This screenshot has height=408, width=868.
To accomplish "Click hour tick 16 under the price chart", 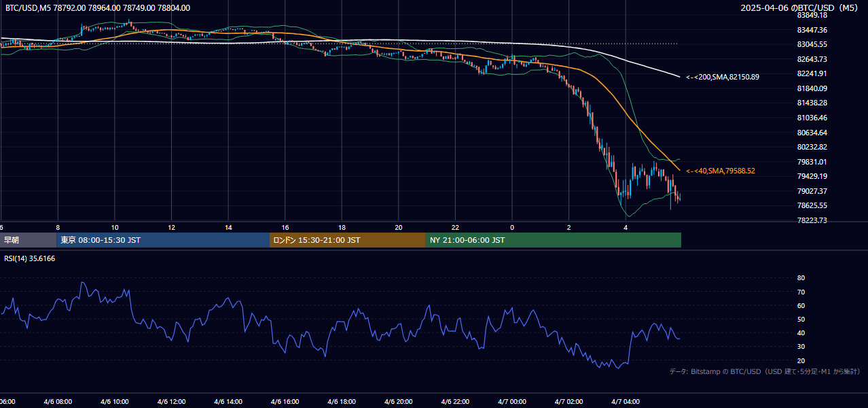I will tap(285, 227).
